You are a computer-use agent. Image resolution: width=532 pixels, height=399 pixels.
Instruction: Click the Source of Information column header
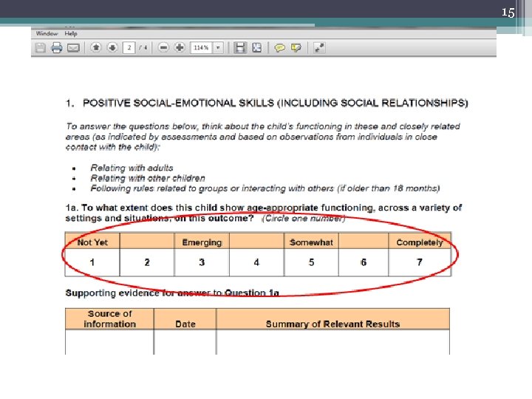(x=109, y=319)
